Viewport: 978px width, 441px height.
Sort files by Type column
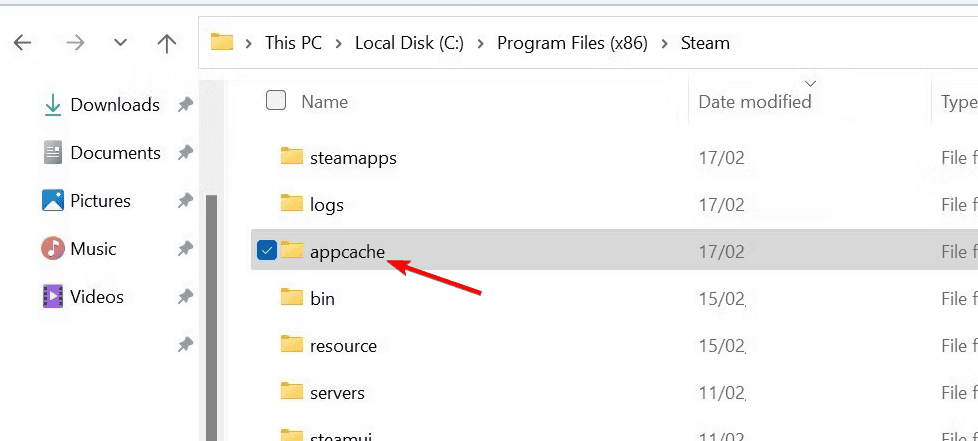959,102
